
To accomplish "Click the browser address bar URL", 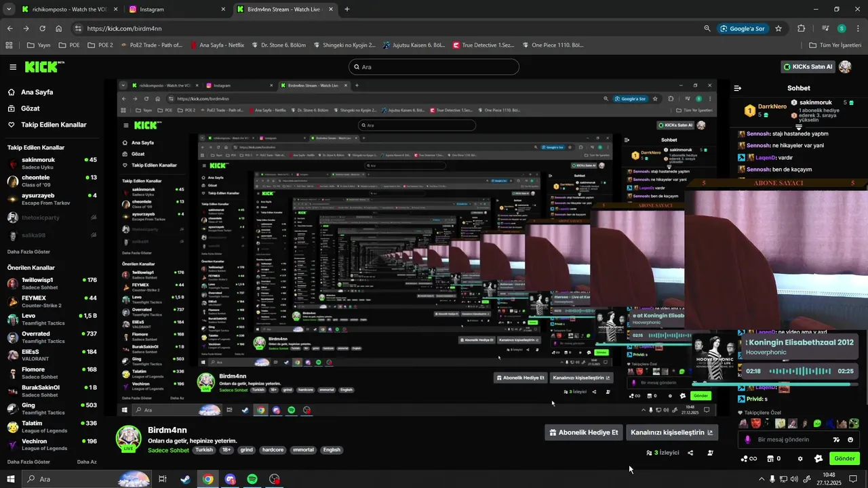I will (x=124, y=28).
